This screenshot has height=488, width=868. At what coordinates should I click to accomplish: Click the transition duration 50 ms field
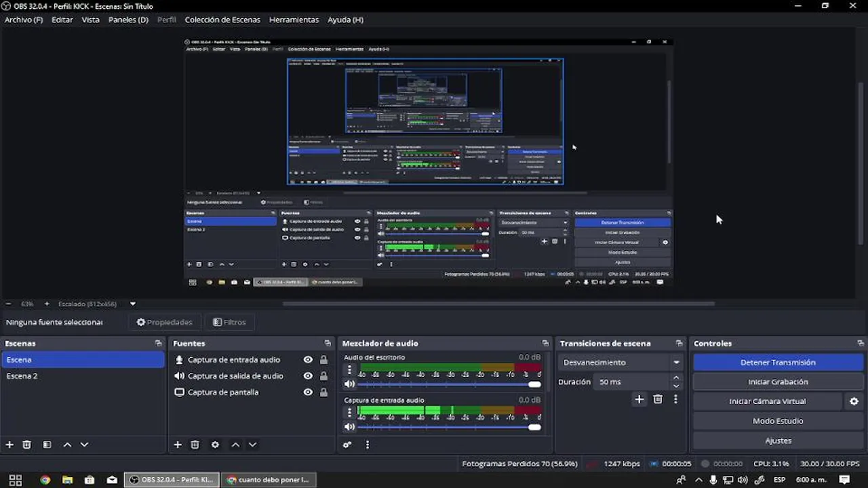click(631, 382)
